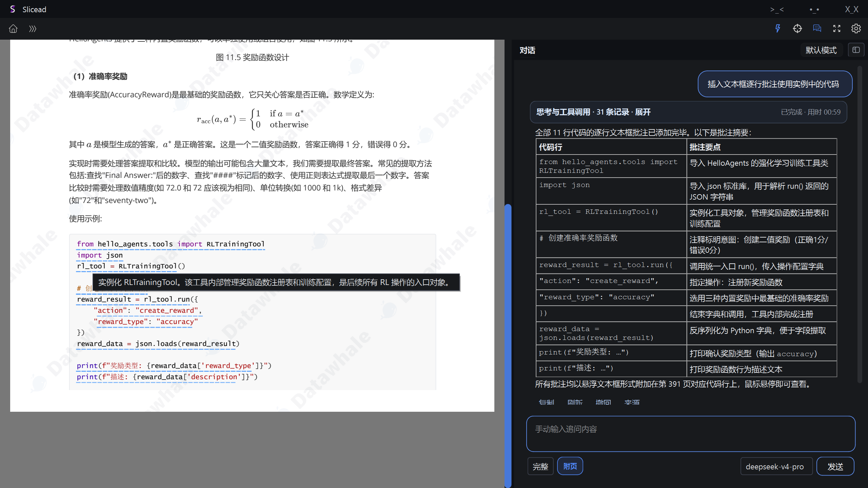Open the crosshair target tool
The height and width of the screenshot is (488, 868).
[797, 28]
